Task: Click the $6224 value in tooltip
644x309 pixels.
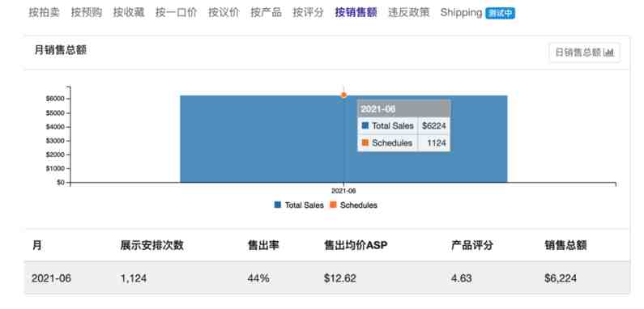Action: coord(433,126)
